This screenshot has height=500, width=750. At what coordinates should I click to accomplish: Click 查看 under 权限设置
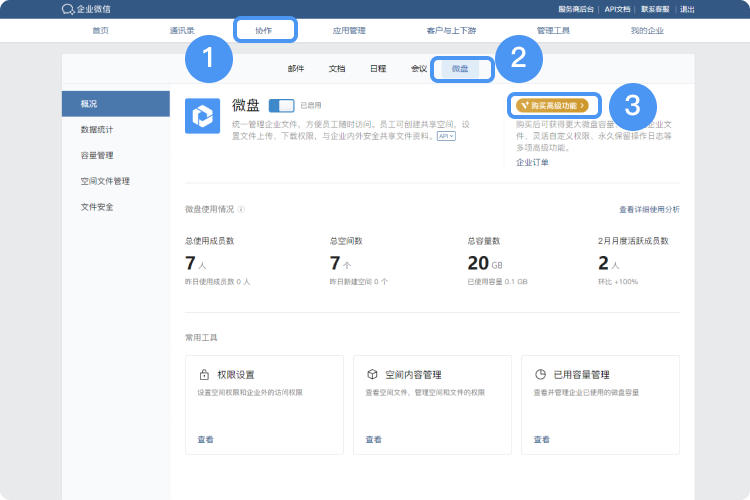tap(206, 439)
